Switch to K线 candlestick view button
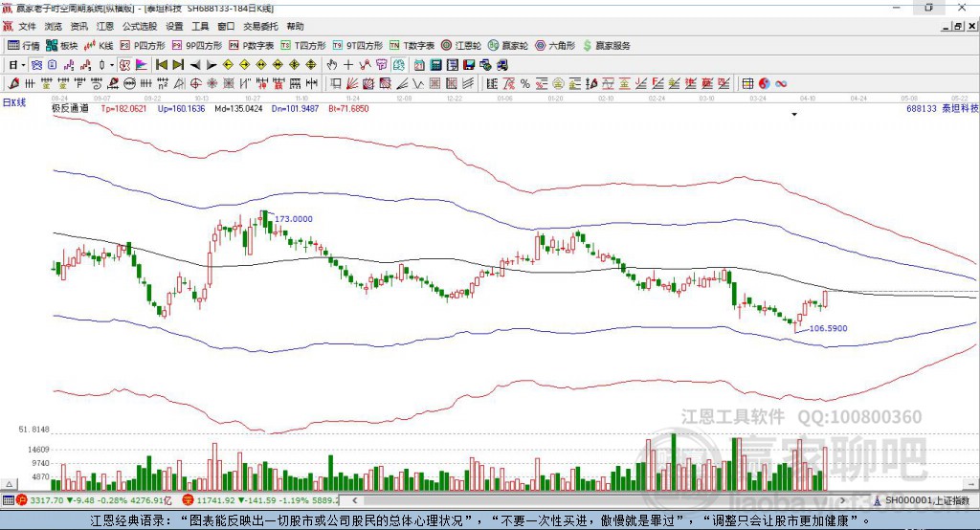This screenshot has height=530, width=980. (99, 46)
